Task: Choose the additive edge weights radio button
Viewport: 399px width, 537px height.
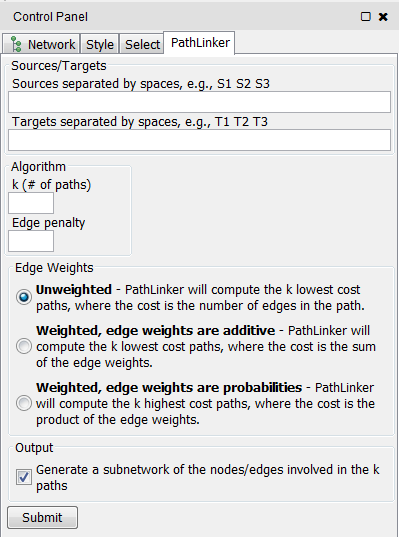Action: (24, 346)
